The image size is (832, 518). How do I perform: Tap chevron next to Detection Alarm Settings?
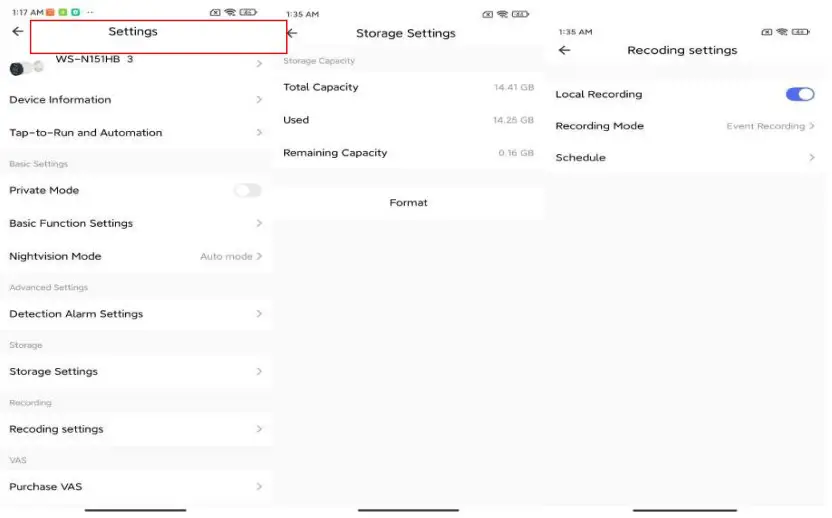259,314
